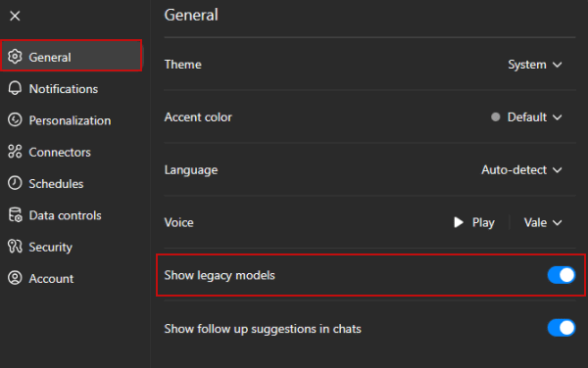The image size is (588, 368).
Task: Click the General gear icon
Action: 15,57
